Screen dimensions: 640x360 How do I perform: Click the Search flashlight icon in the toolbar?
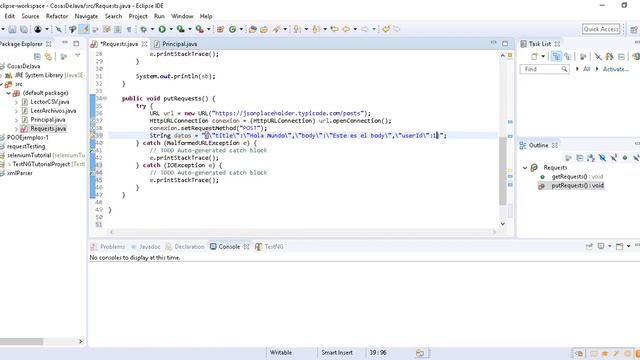[x=277, y=29]
